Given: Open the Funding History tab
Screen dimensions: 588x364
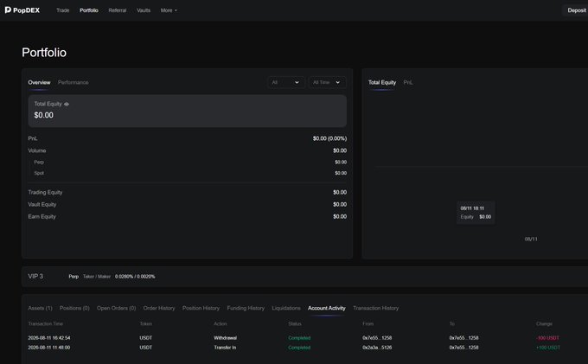Looking at the screenshot, I should tap(246, 308).
